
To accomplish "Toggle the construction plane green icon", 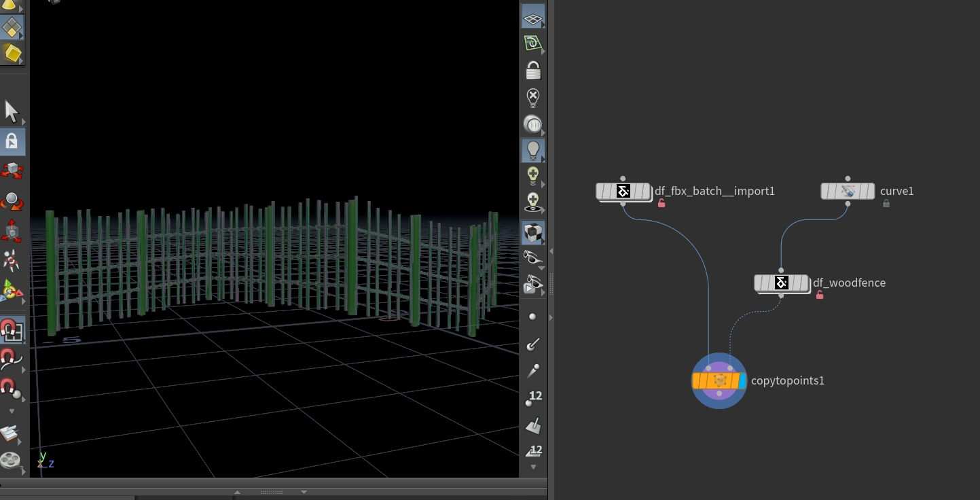I will click(533, 44).
